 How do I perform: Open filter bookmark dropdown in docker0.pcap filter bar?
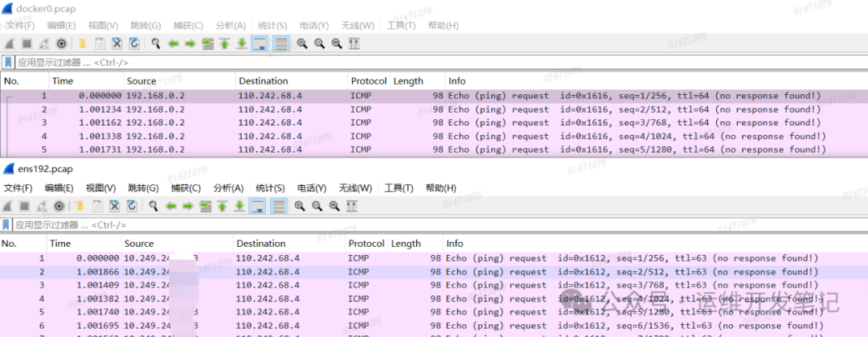click(8, 62)
